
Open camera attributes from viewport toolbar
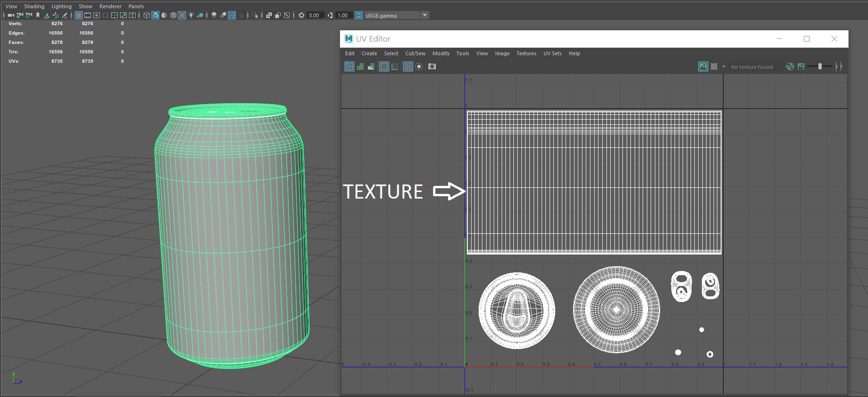(29, 15)
